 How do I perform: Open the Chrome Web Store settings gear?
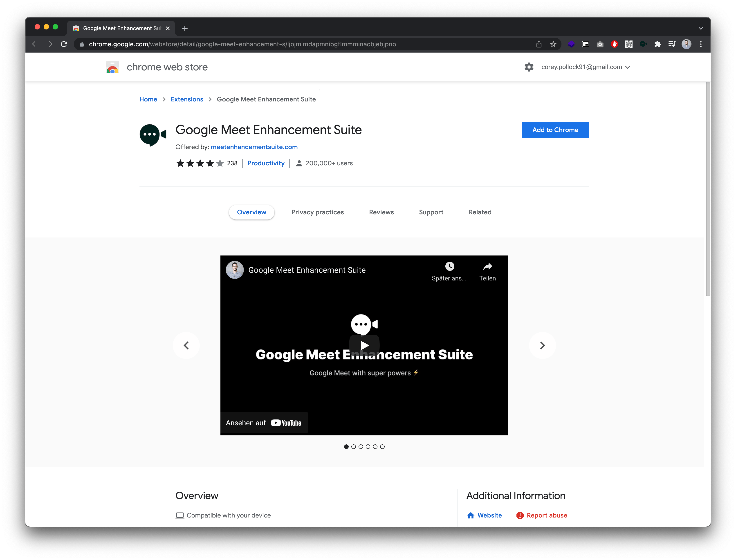click(529, 67)
